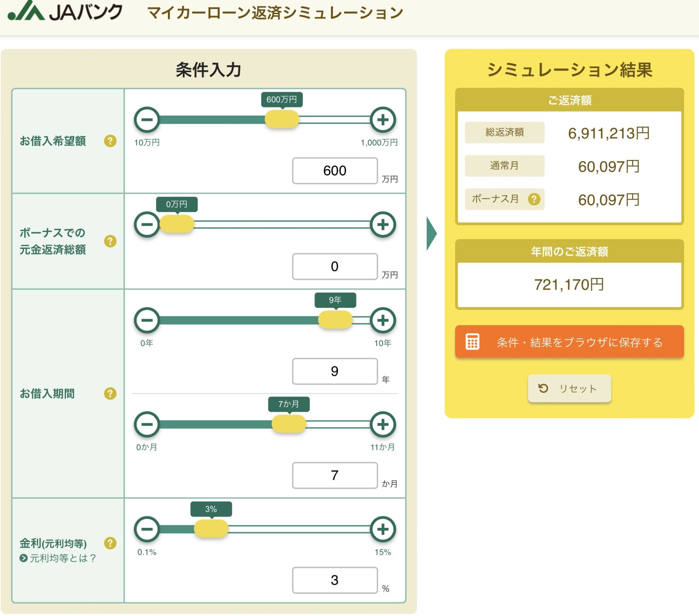The height and width of the screenshot is (616, 699).
Task: Click the 11か月 maximum label
Action: point(383,447)
